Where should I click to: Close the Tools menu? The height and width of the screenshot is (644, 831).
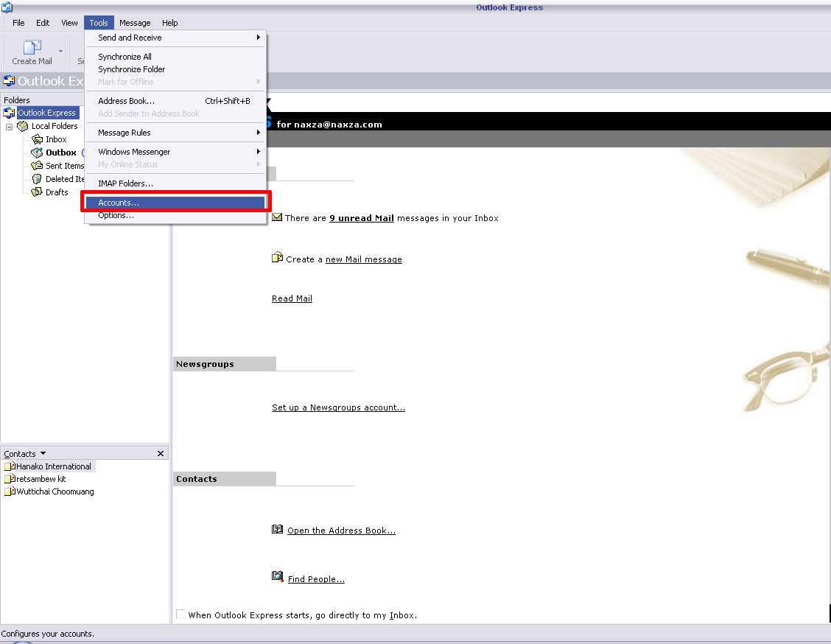pos(99,23)
